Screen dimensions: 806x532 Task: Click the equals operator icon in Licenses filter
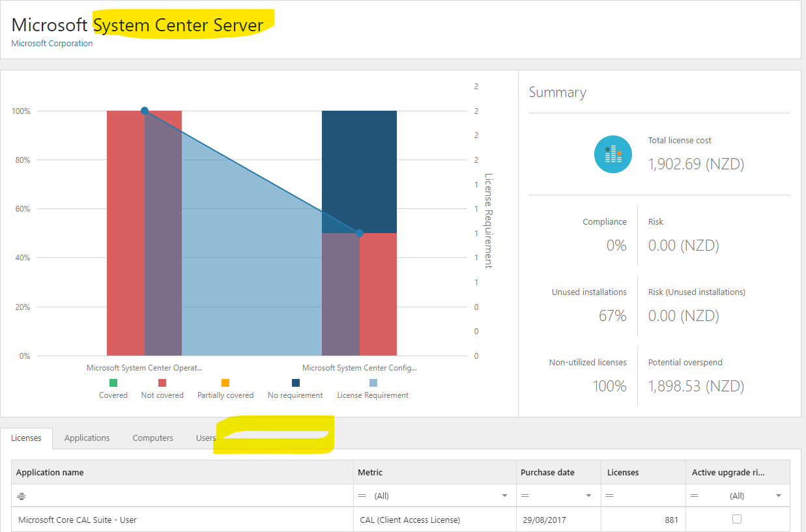click(x=610, y=496)
